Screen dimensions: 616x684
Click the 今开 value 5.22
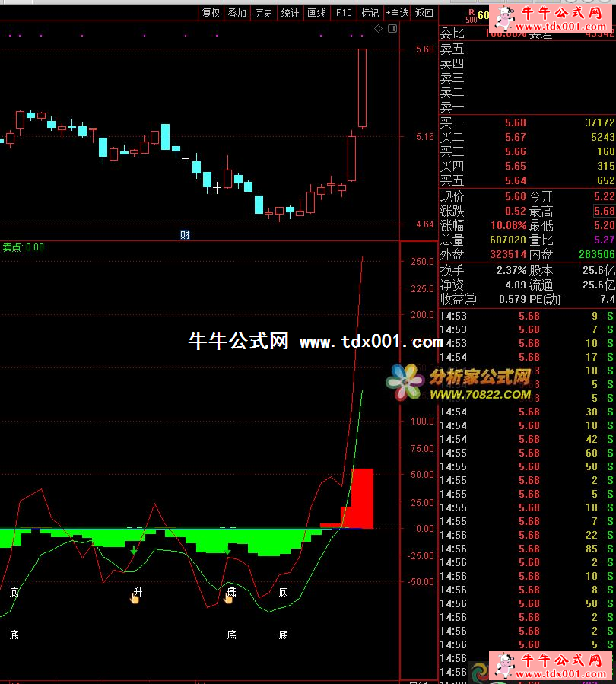point(605,197)
